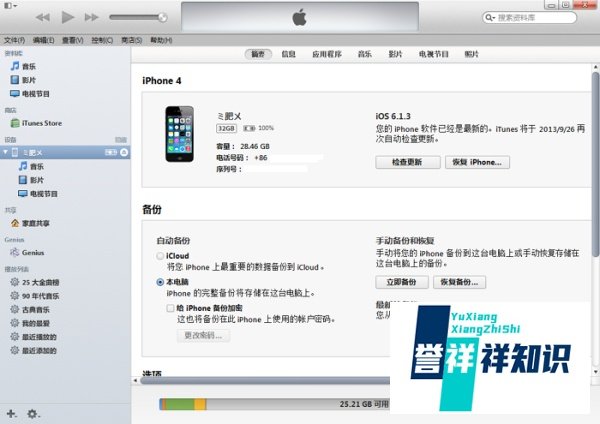Click the horizontal scrollbar left arrow
This screenshot has width=600, height=424.
pyautogui.click(x=135, y=380)
